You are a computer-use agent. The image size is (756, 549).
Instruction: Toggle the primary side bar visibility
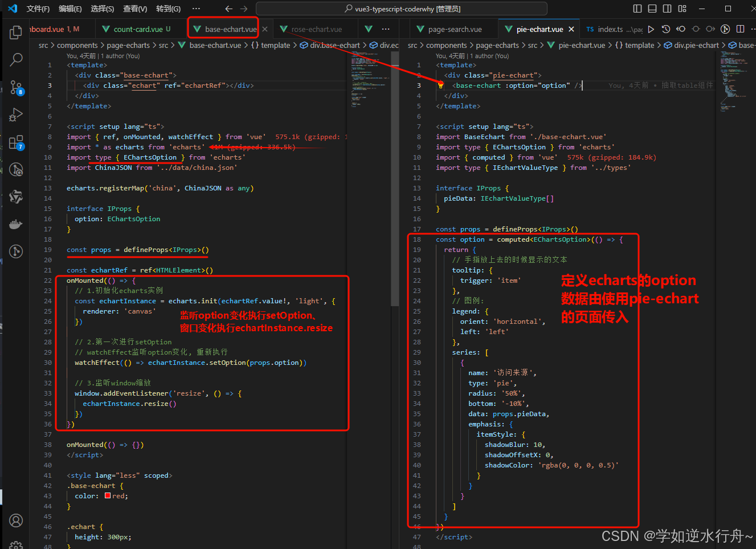click(x=638, y=9)
